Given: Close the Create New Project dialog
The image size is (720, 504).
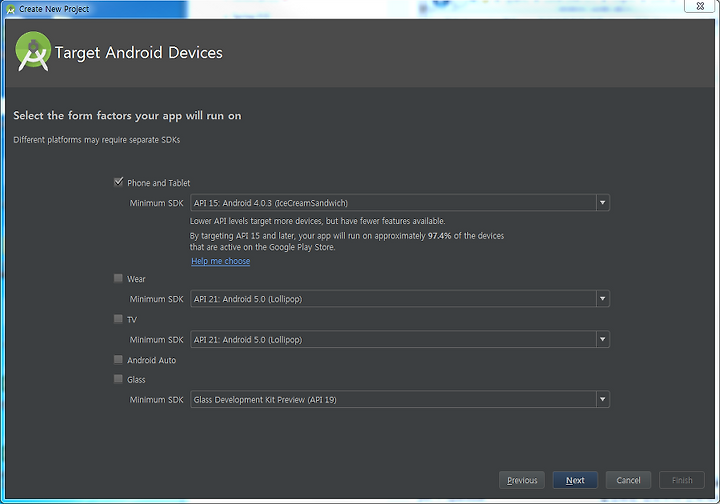Looking at the screenshot, I should click(x=700, y=6).
